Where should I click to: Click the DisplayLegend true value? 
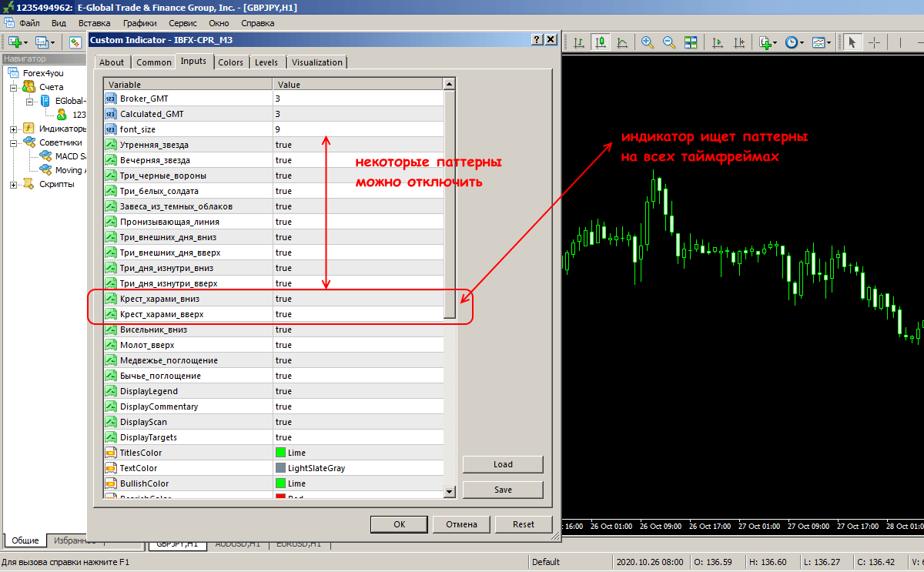358,391
